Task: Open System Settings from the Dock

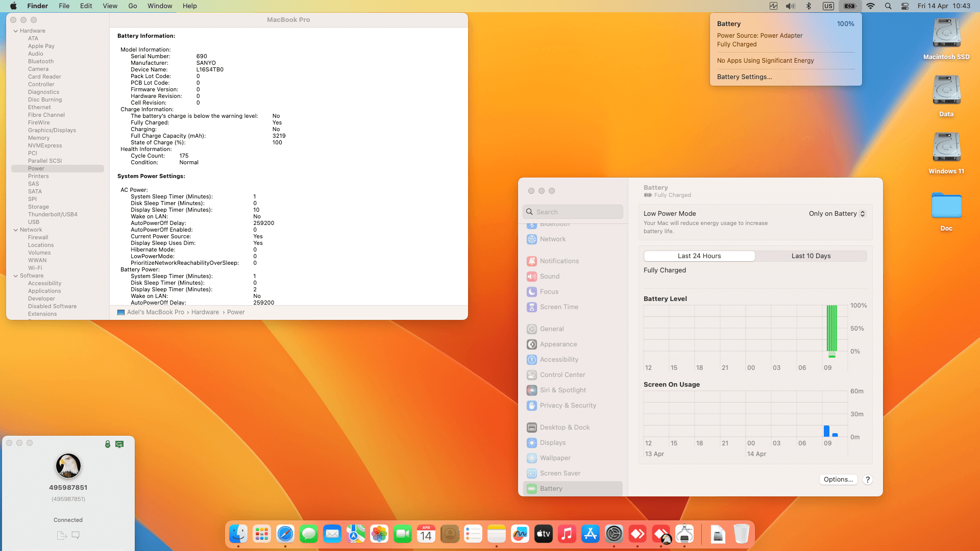Action: [614, 534]
